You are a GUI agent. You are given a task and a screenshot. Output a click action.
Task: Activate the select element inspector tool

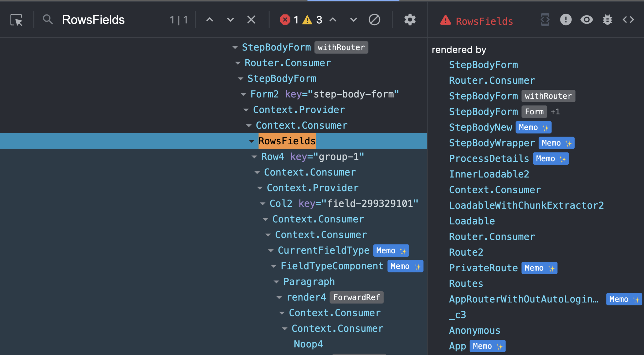(17, 20)
